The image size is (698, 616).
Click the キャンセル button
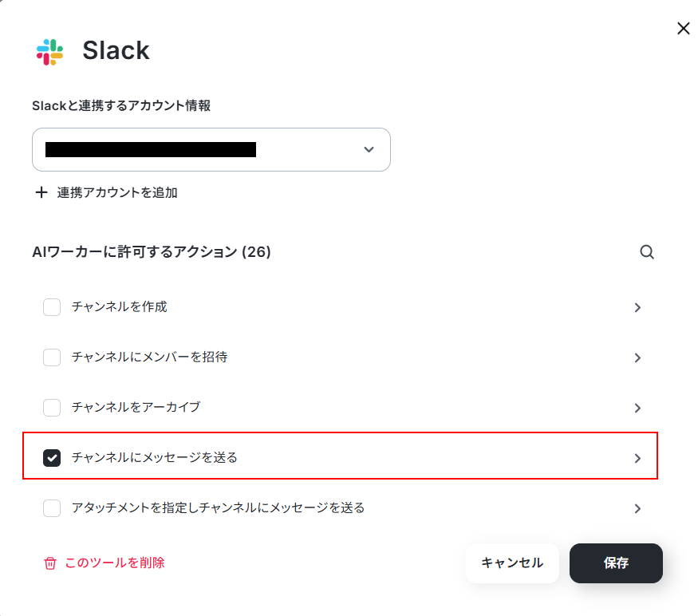tap(512, 563)
